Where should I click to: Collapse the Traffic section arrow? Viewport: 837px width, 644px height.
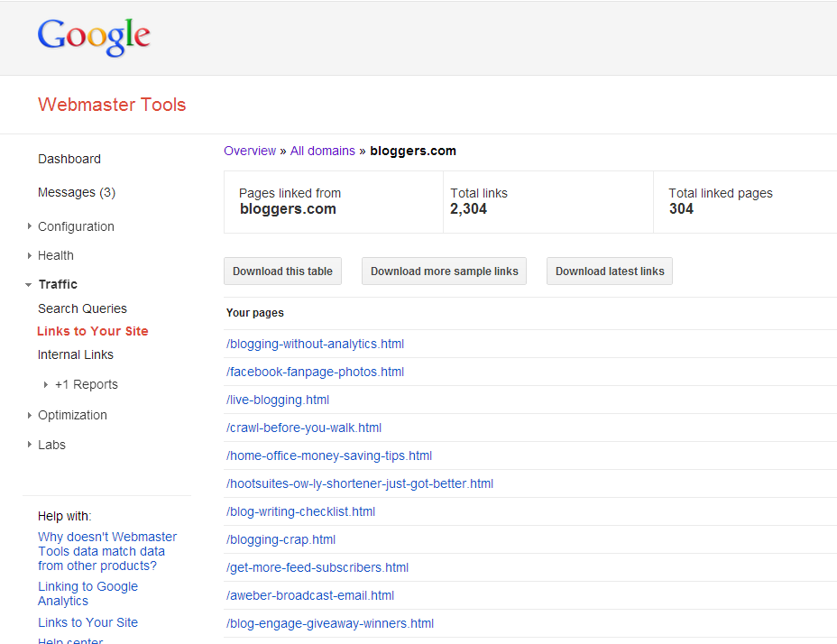[x=29, y=285]
